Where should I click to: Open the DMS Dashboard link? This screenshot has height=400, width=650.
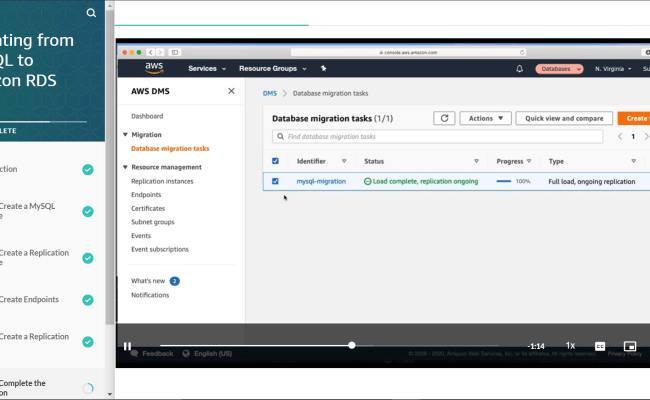pos(147,116)
